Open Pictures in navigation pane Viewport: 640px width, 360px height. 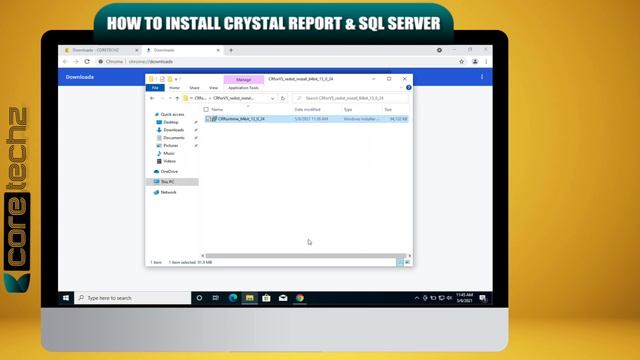click(171, 146)
